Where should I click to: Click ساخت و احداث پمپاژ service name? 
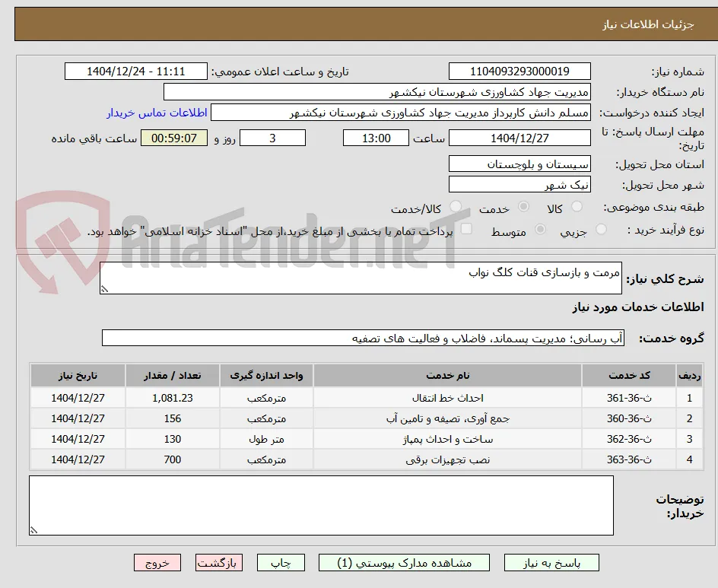[x=447, y=439]
